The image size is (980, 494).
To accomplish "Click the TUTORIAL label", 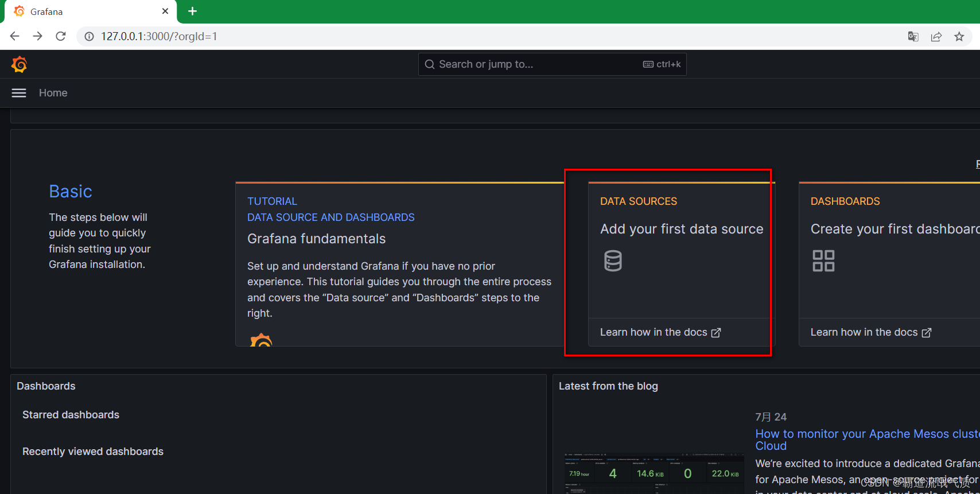I will point(273,201).
